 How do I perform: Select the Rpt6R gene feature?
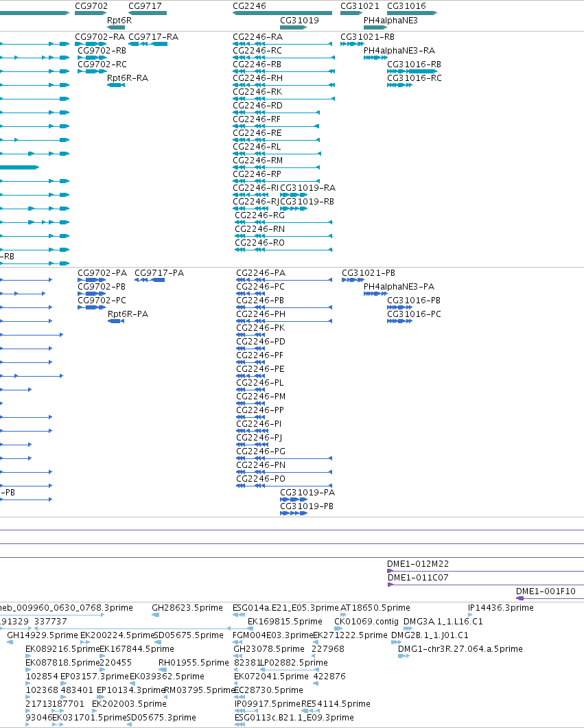[116, 27]
